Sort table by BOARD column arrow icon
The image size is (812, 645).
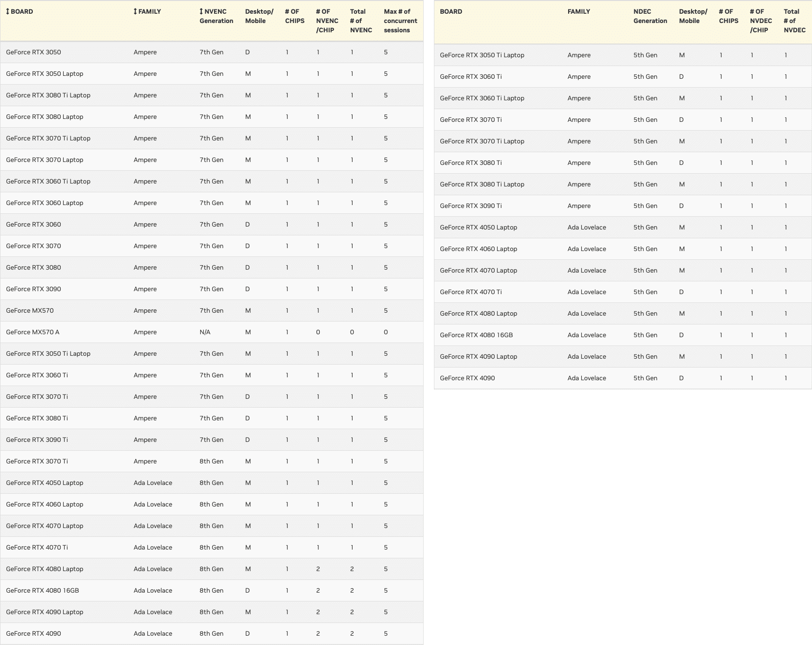coord(8,11)
